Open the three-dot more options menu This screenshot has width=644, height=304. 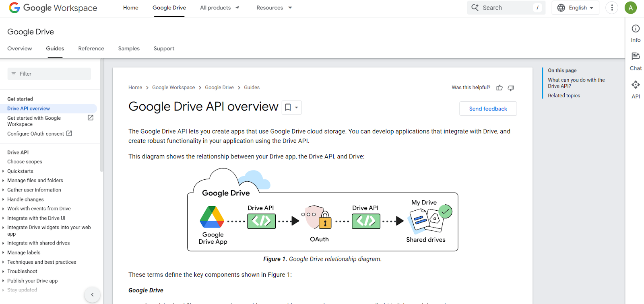(612, 8)
